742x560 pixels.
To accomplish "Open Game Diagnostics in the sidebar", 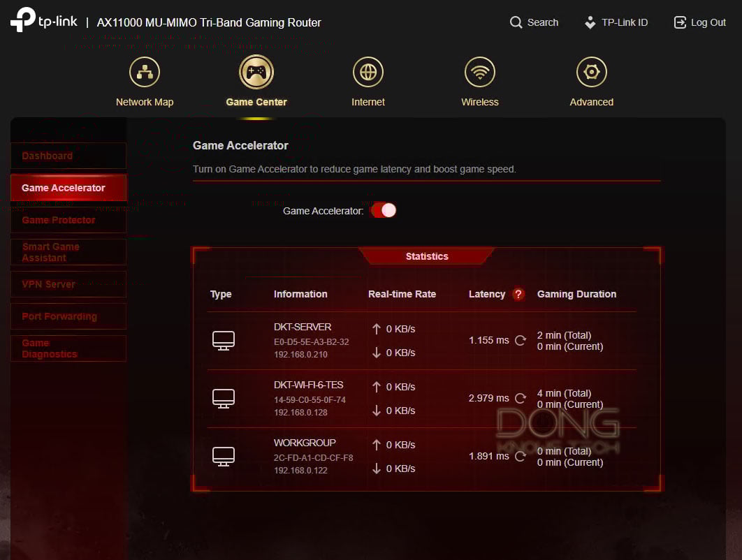I will (68, 348).
